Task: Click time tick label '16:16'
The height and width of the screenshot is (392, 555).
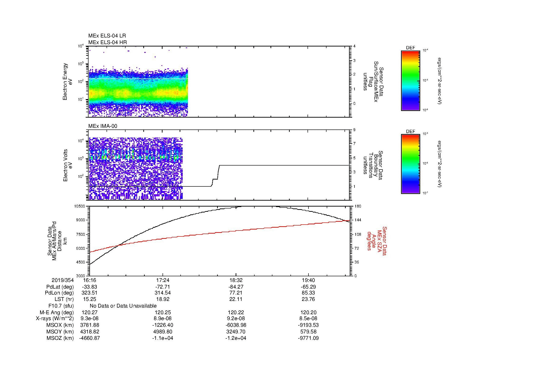Action: click(x=89, y=280)
